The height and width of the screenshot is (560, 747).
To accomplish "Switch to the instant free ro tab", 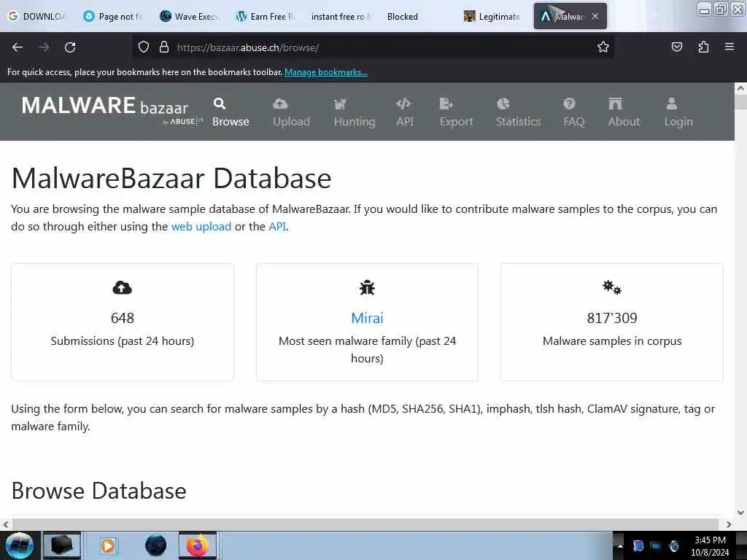I will click(341, 16).
